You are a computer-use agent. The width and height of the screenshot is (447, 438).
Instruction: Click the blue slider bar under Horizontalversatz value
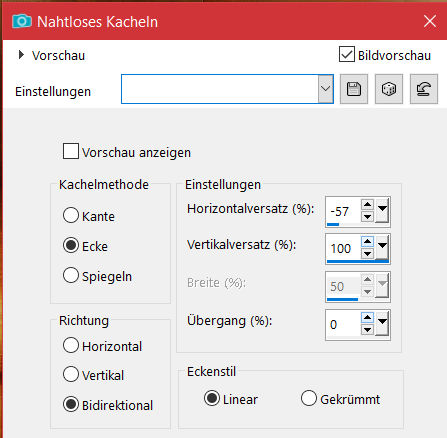coord(333,225)
